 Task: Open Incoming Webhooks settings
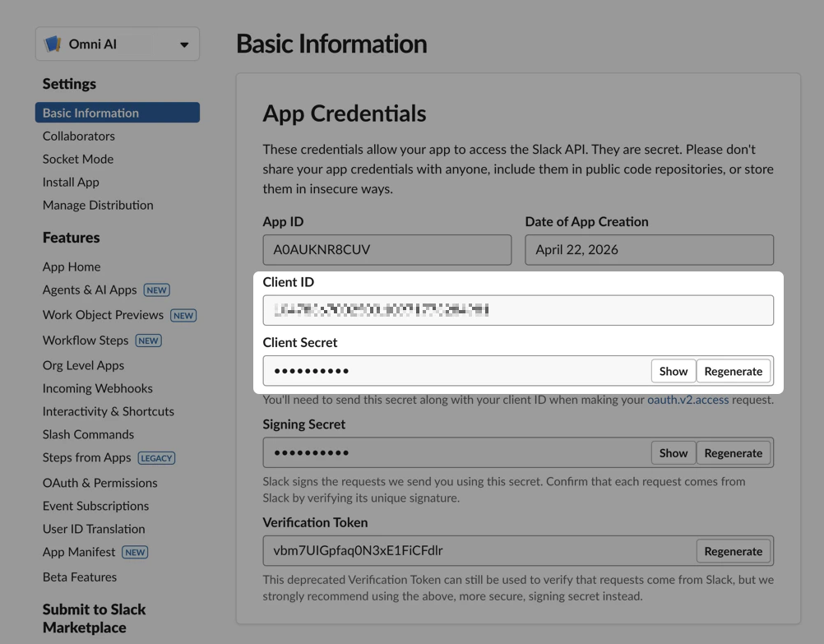95,387
